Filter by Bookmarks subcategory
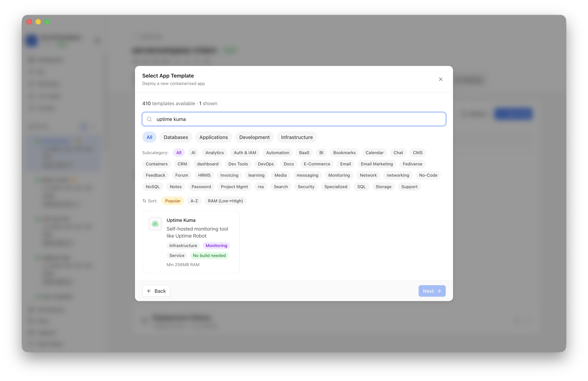The width and height of the screenshot is (588, 381). [x=344, y=153]
